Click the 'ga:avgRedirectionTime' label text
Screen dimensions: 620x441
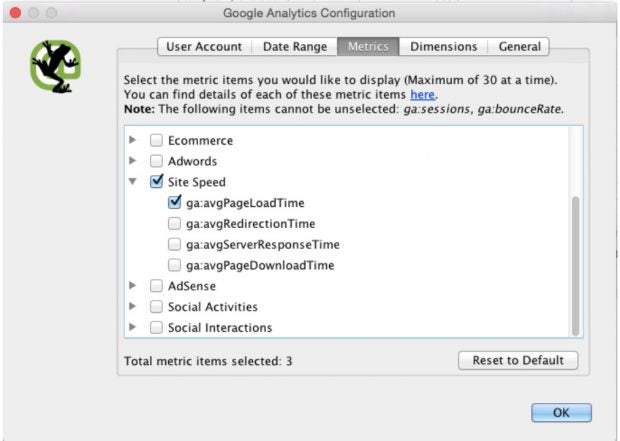click(x=251, y=224)
